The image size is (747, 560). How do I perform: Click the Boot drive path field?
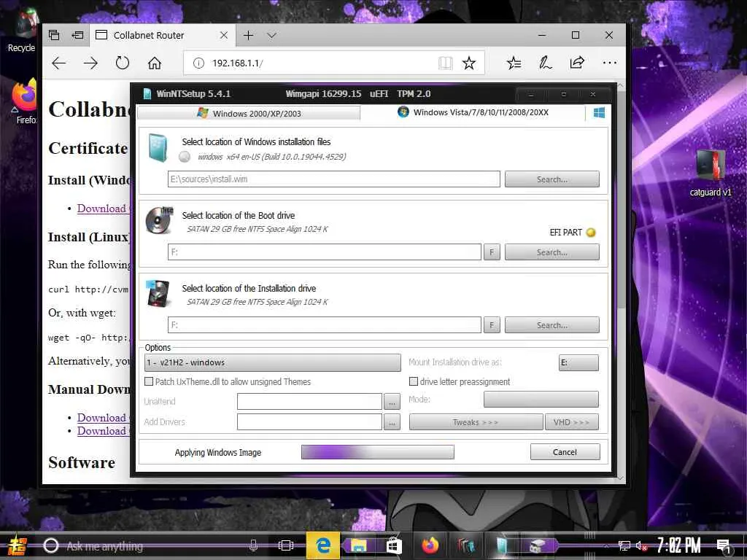(325, 252)
